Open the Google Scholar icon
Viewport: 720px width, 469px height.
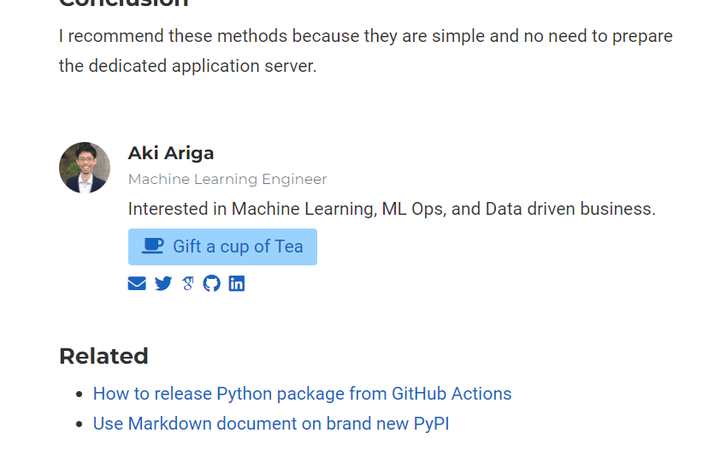188,284
